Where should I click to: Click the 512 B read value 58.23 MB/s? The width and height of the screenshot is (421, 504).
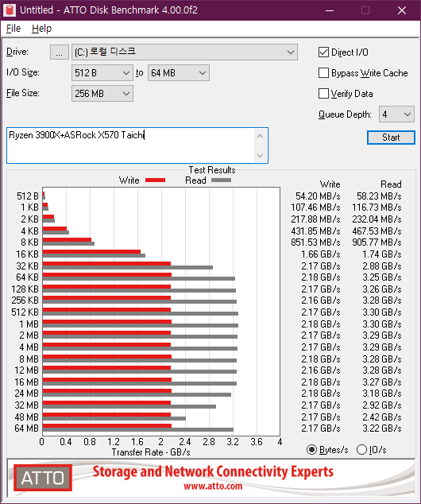379,196
